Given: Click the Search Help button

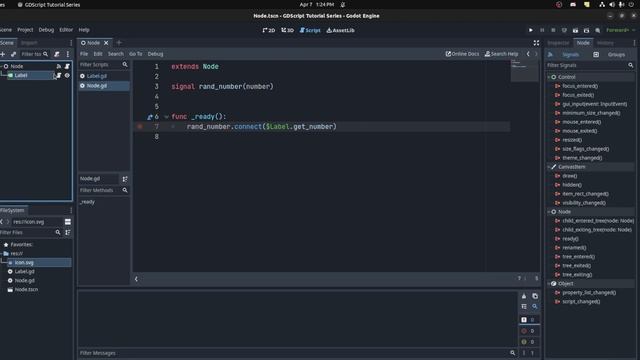Looking at the screenshot, I should click(x=501, y=54).
